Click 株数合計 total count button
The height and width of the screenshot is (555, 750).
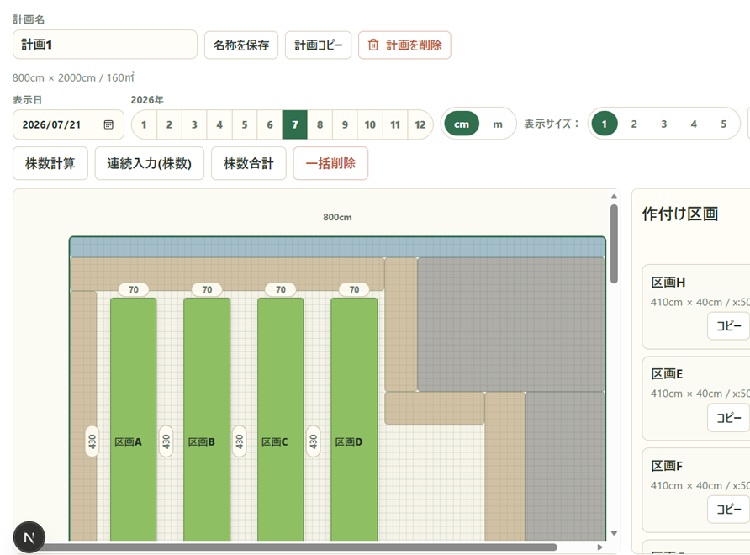(x=249, y=163)
